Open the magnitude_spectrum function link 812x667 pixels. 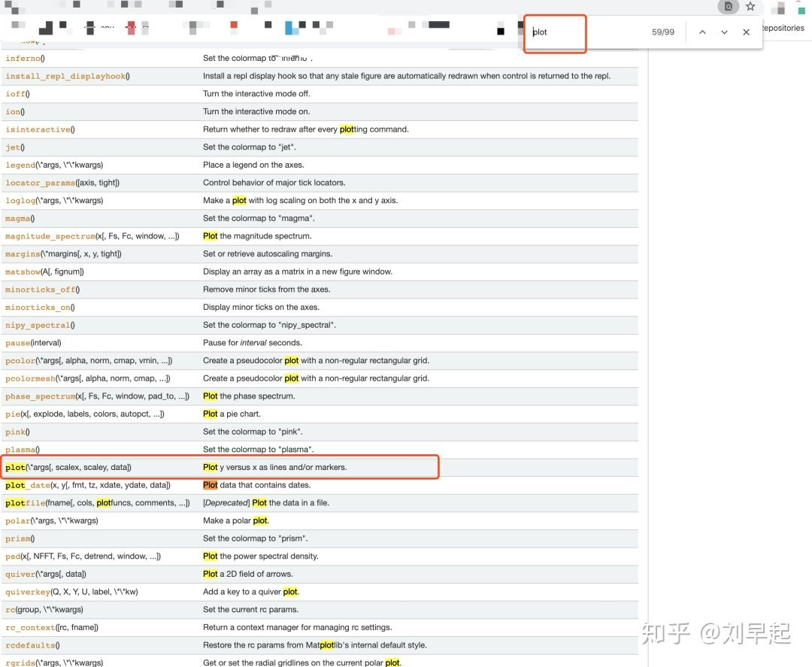[x=50, y=236]
